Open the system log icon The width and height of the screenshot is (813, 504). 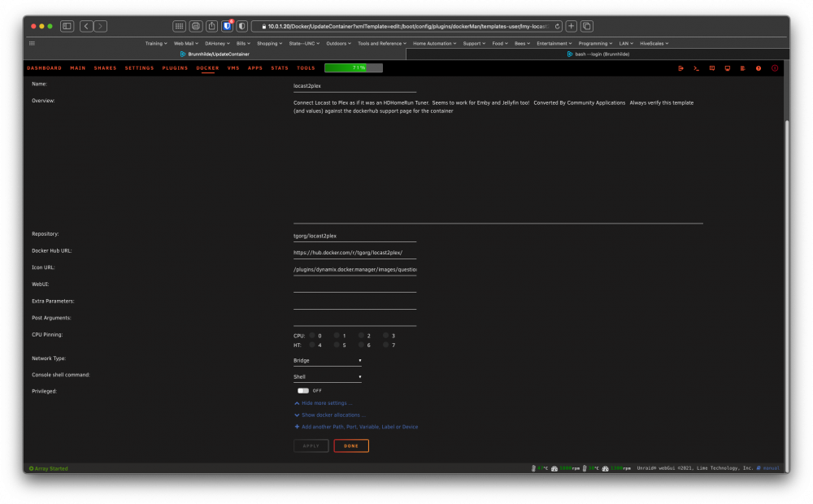click(x=743, y=68)
